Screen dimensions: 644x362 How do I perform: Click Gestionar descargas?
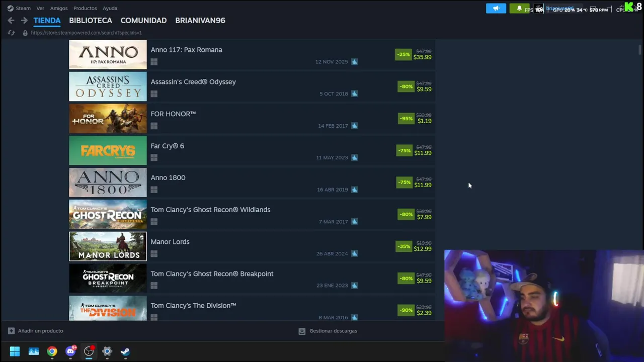click(x=333, y=331)
